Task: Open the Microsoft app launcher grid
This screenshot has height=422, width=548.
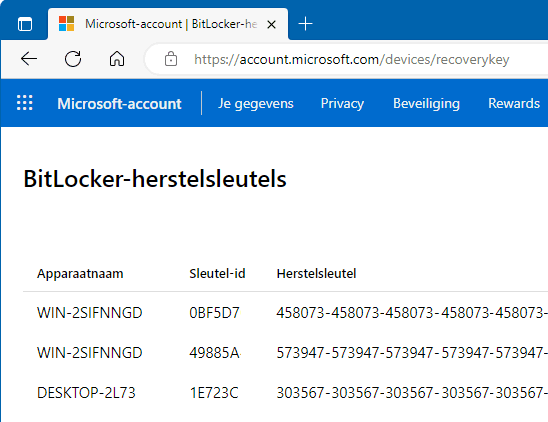Action: pyautogui.click(x=25, y=103)
